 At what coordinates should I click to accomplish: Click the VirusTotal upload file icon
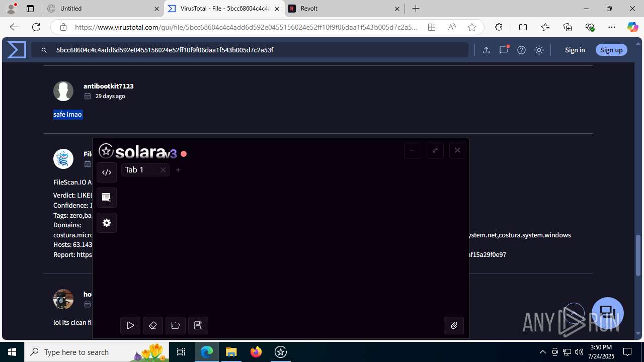[486, 50]
